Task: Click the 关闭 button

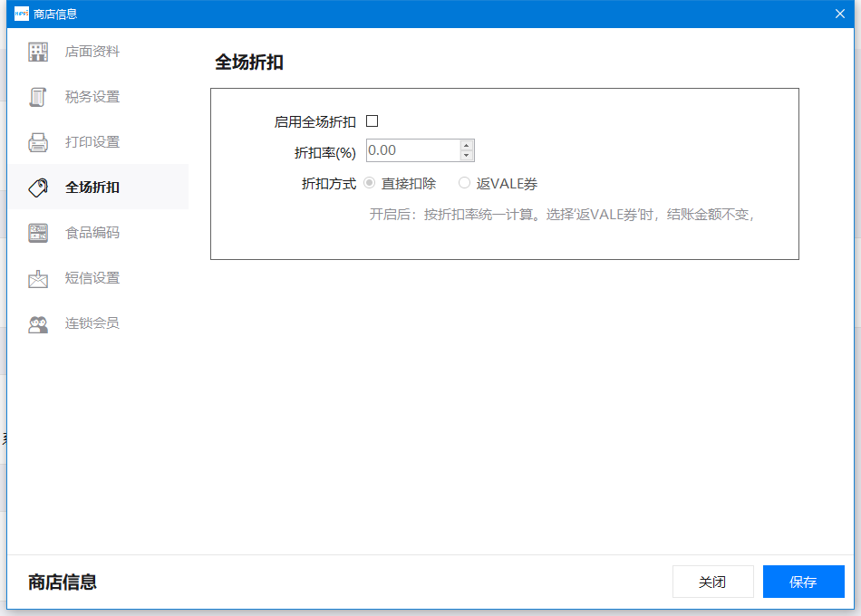Action: pyautogui.click(x=712, y=582)
